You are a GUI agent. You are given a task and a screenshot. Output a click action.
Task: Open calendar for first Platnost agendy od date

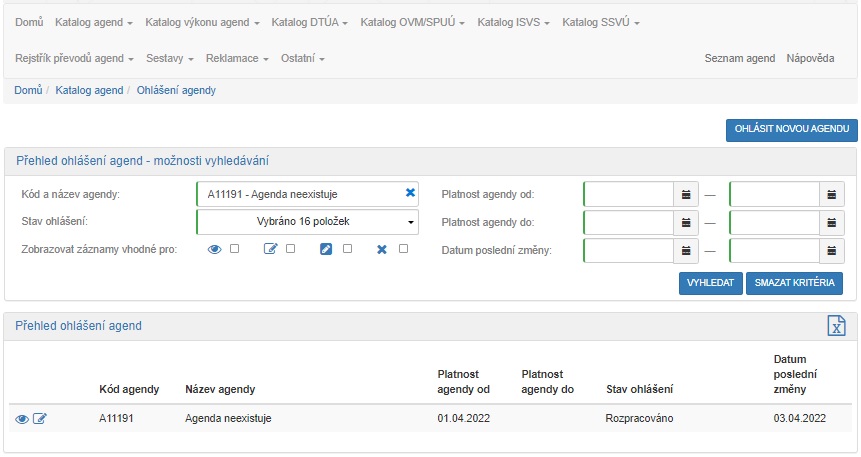[x=686, y=194]
